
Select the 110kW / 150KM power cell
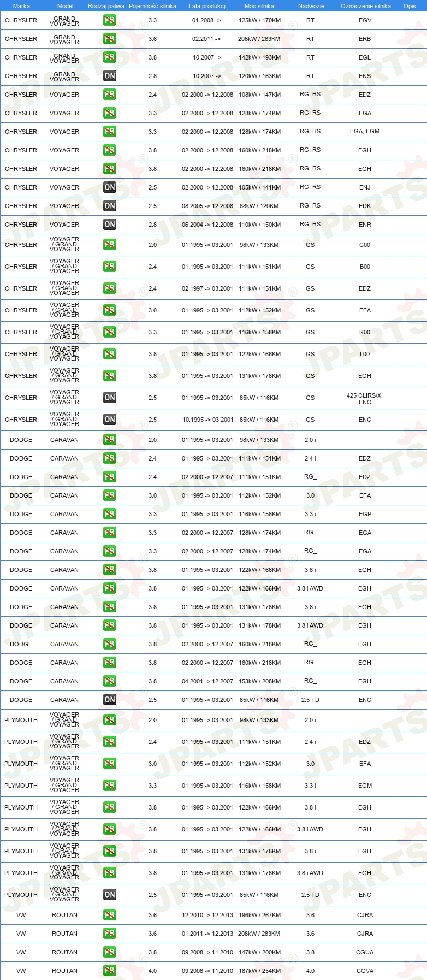pos(259,225)
